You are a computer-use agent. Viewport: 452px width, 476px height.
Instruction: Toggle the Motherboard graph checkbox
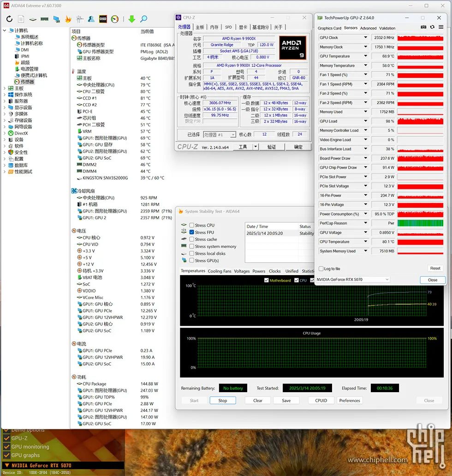pyautogui.click(x=267, y=280)
